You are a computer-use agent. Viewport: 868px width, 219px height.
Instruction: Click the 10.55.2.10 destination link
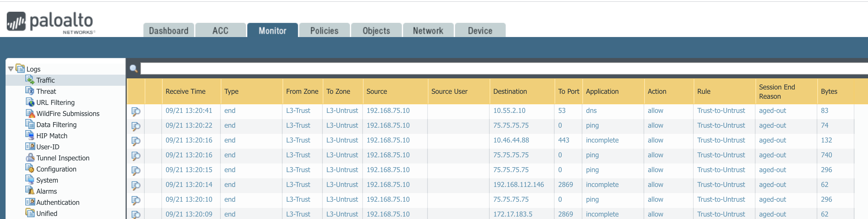(509, 111)
